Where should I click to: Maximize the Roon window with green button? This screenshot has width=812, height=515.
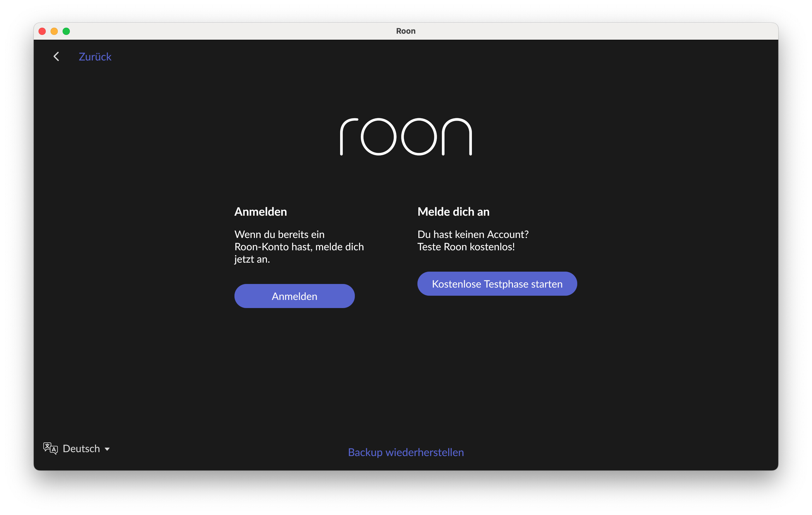pos(67,31)
